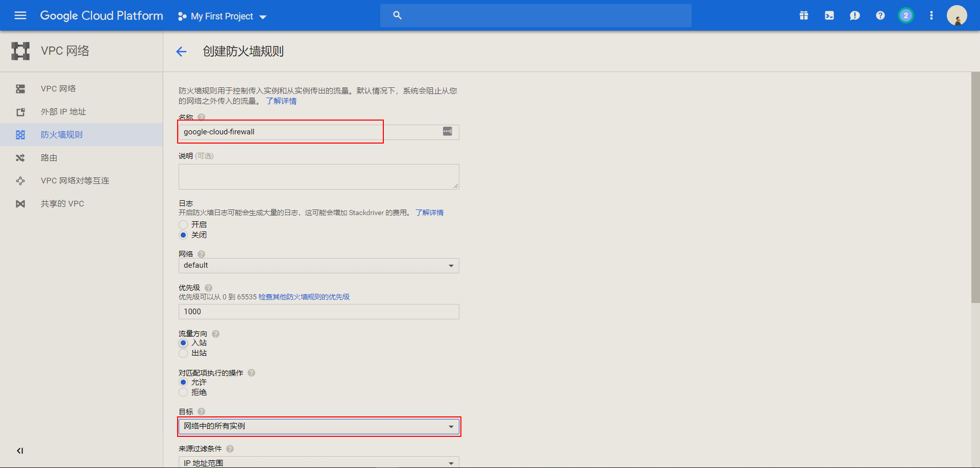Click the help icon next to 目标
980x468 pixels.
pyautogui.click(x=201, y=412)
